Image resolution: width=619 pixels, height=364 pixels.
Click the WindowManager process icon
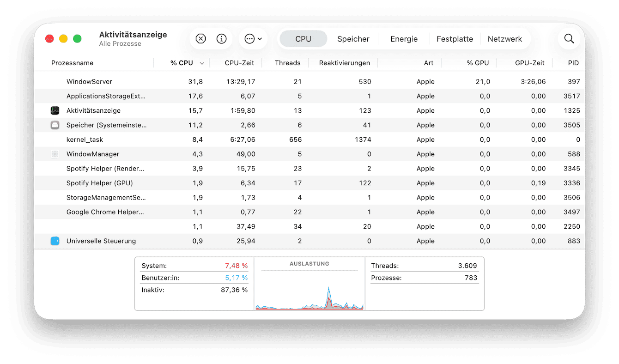point(55,154)
